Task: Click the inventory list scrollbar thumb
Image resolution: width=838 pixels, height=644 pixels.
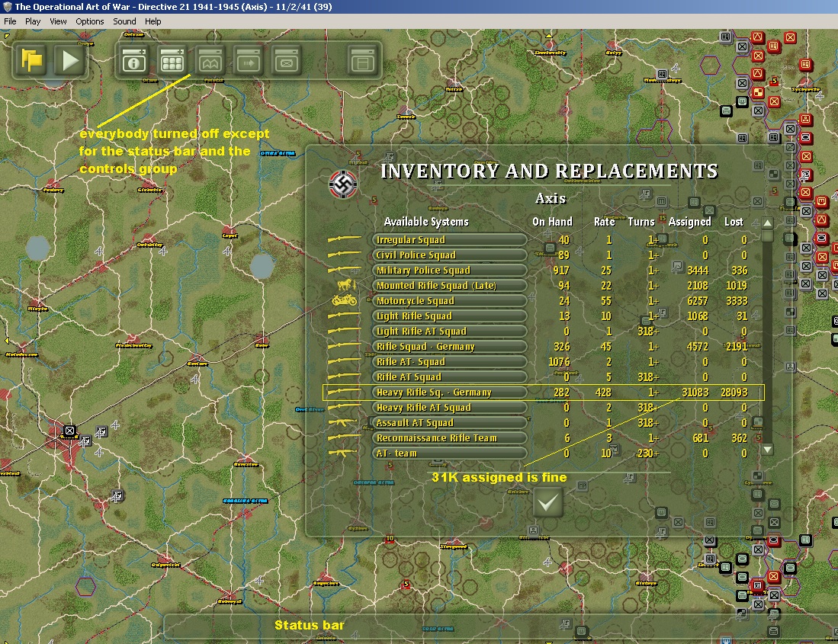Action: click(x=767, y=236)
